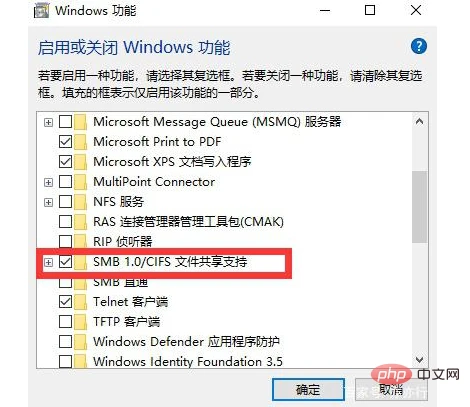Click the feature list scrollbar down arrow
This screenshot has height=407, width=470.
coord(419,360)
